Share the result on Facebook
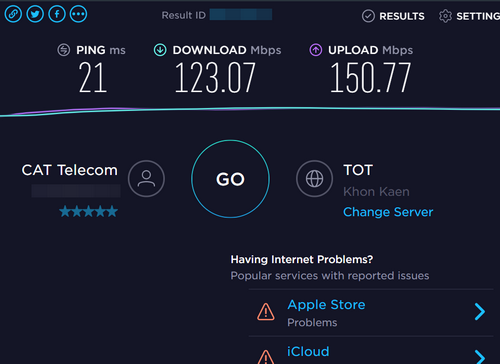This screenshot has height=364, width=500. (x=57, y=14)
